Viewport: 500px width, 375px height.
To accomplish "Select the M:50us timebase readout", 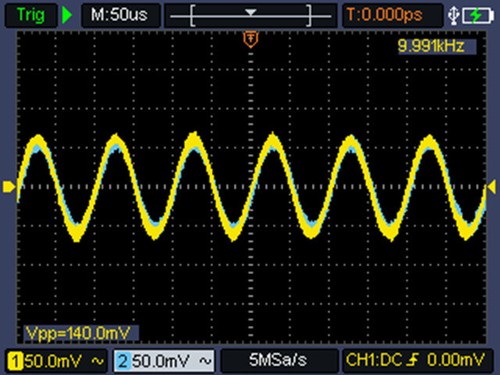I will [120, 15].
